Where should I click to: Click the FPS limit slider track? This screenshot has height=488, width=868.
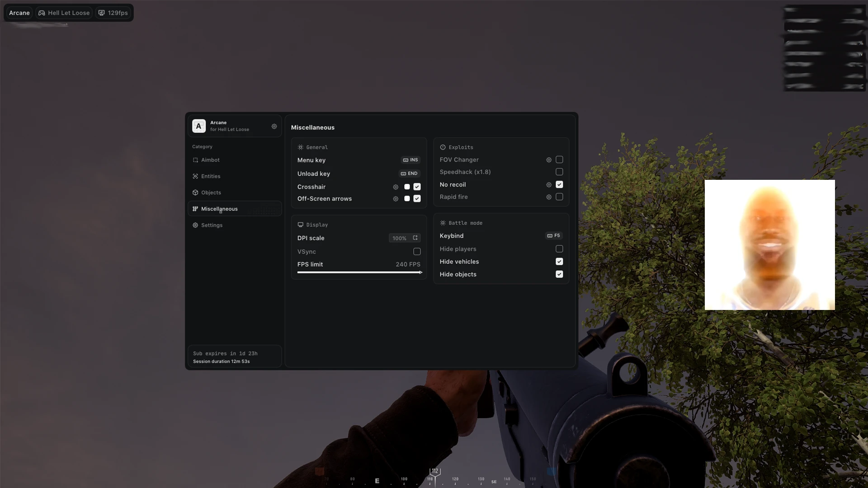pos(359,272)
